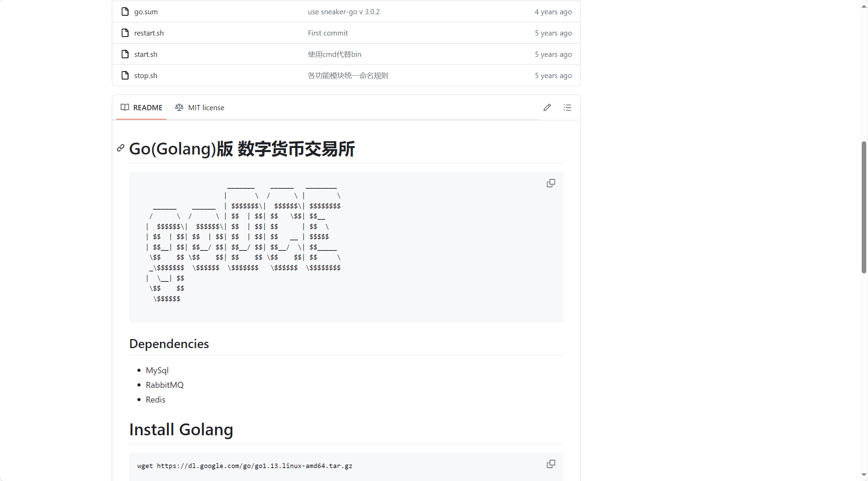Copy the ASCII art code block
This screenshot has height=481, width=868.
(551, 183)
